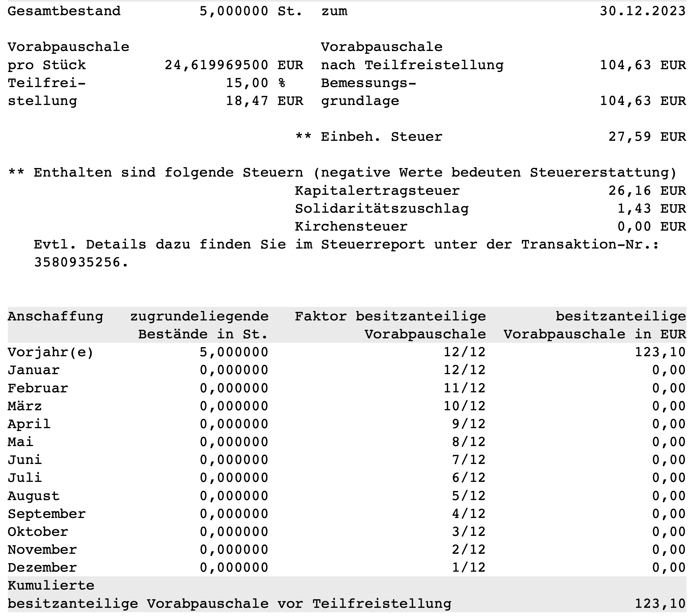
Task: Click the Solidaritätszuschlag label
Action: pos(382,209)
